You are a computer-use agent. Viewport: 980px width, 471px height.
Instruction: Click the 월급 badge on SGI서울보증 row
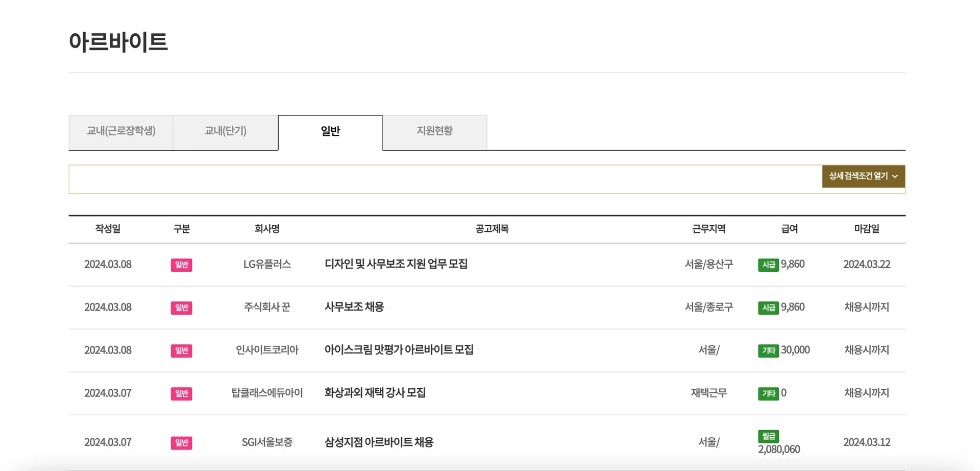[770, 436]
